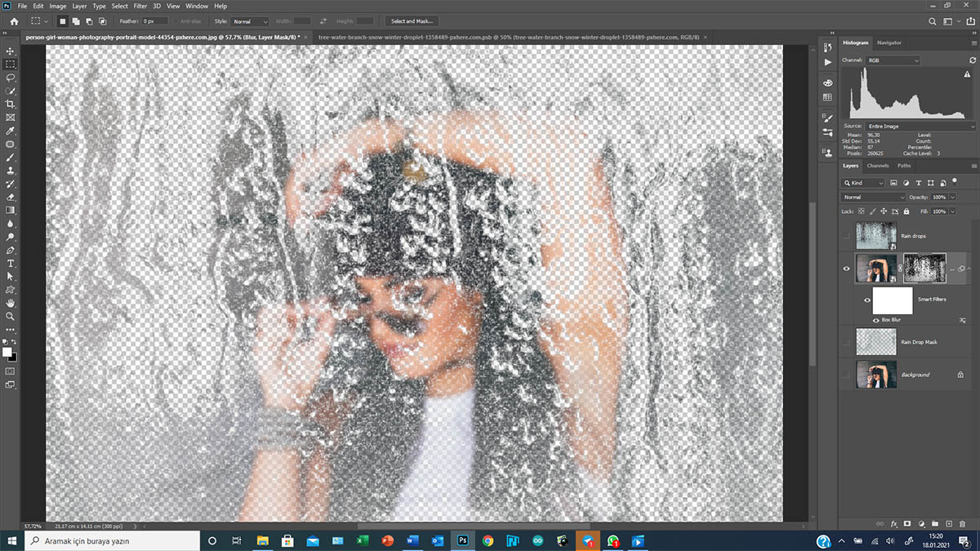Image resolution: width=980 pixels, height=551 pixels.
Task: Select the Lasso tool
Action: click(x=11, y=77)
